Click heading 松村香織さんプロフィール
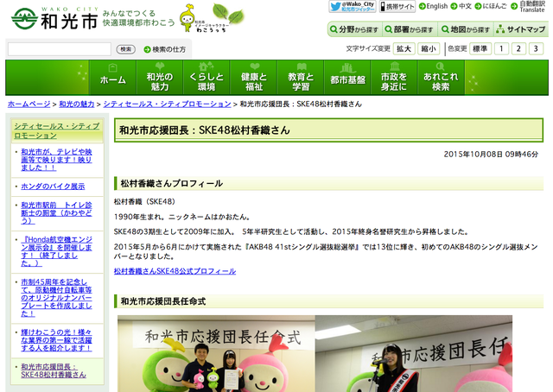Viewport: 553px width, 392px height. coord(172,184)
